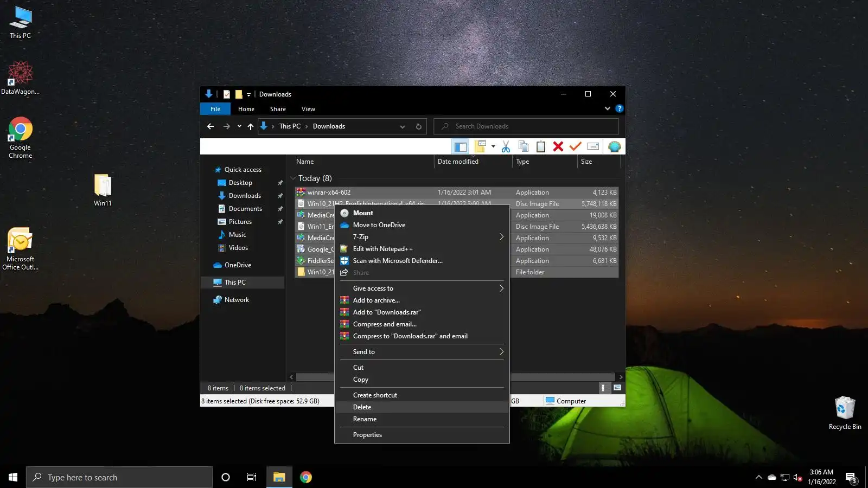
Task: Choose Mount from the context menu
Action: click(422, 213)
